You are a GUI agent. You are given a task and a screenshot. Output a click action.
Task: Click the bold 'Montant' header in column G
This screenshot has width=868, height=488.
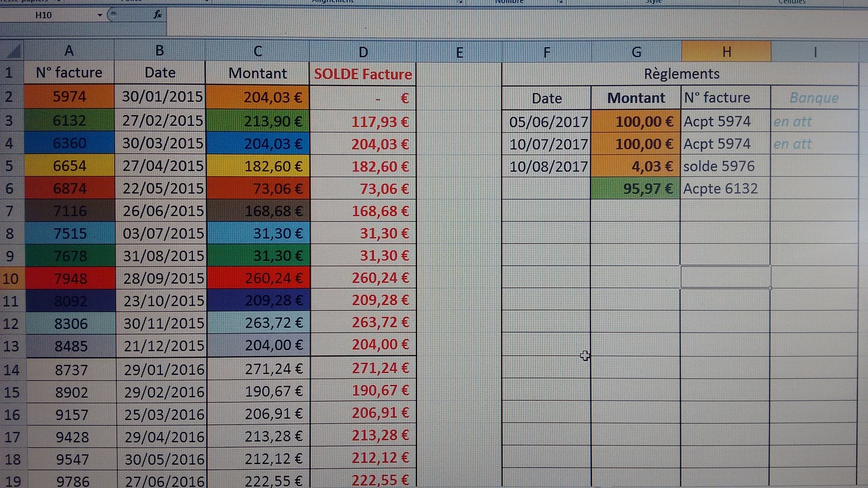[636, 98]
